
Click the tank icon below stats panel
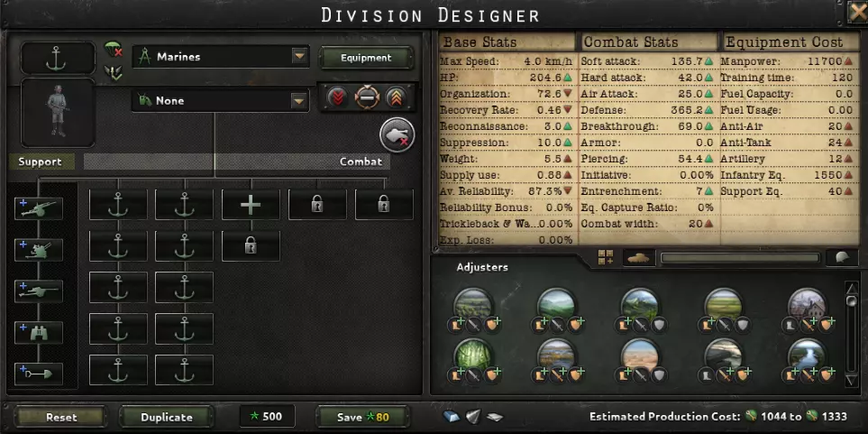pos(639,258)
